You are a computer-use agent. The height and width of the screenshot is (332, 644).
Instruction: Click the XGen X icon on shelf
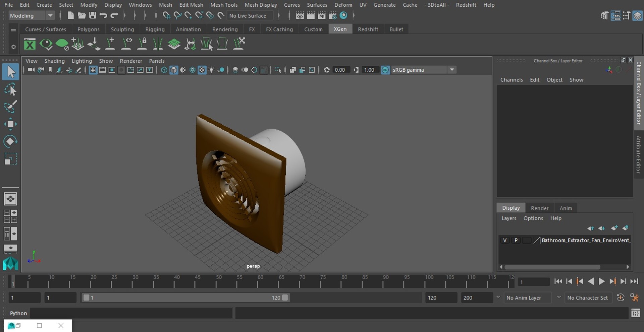[x=30, y=44]
